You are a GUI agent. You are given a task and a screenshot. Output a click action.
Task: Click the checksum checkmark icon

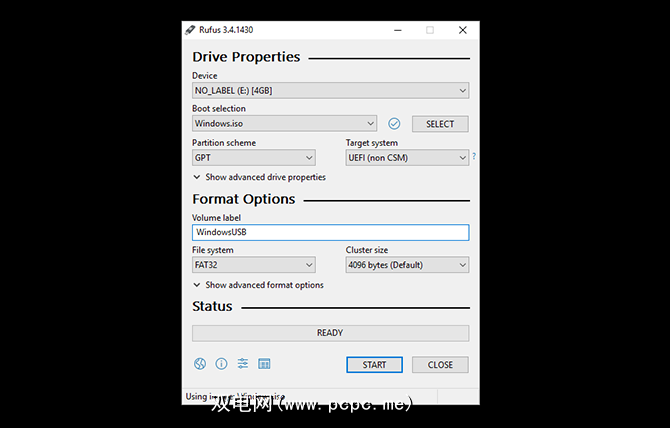click(394, 124)
